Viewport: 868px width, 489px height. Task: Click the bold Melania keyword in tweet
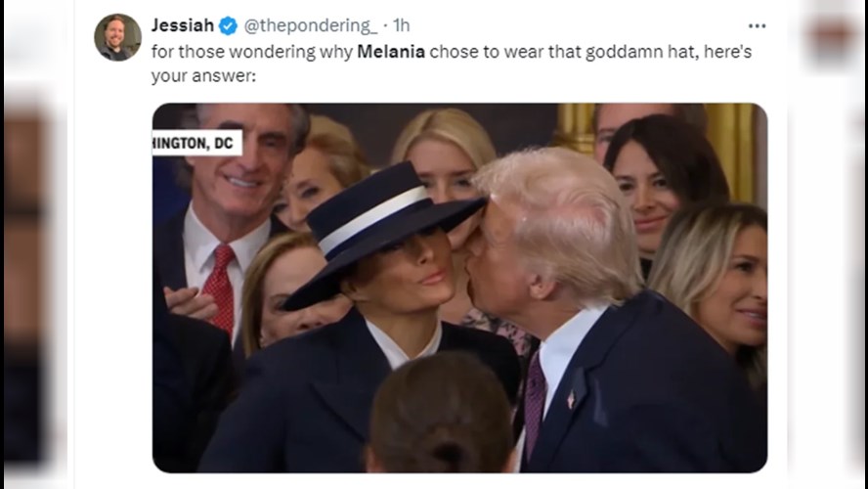tap(391, 52)
